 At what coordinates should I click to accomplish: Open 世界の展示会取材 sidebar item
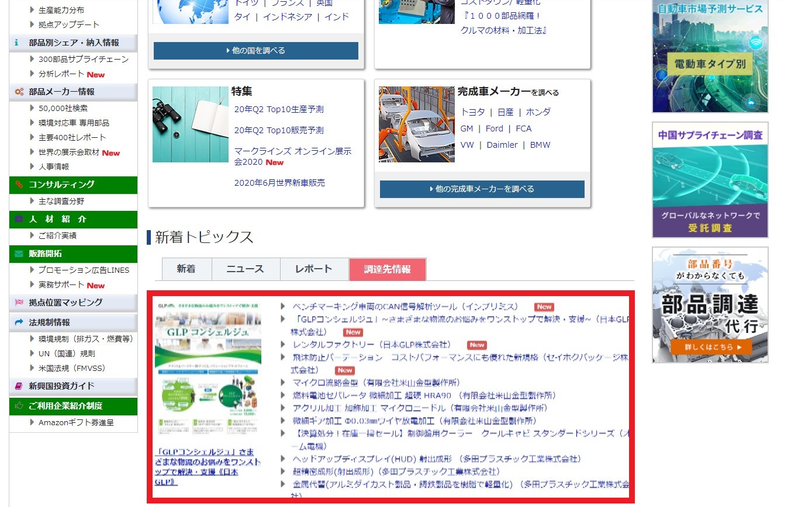pyautogui.click(x=69, y=152)
